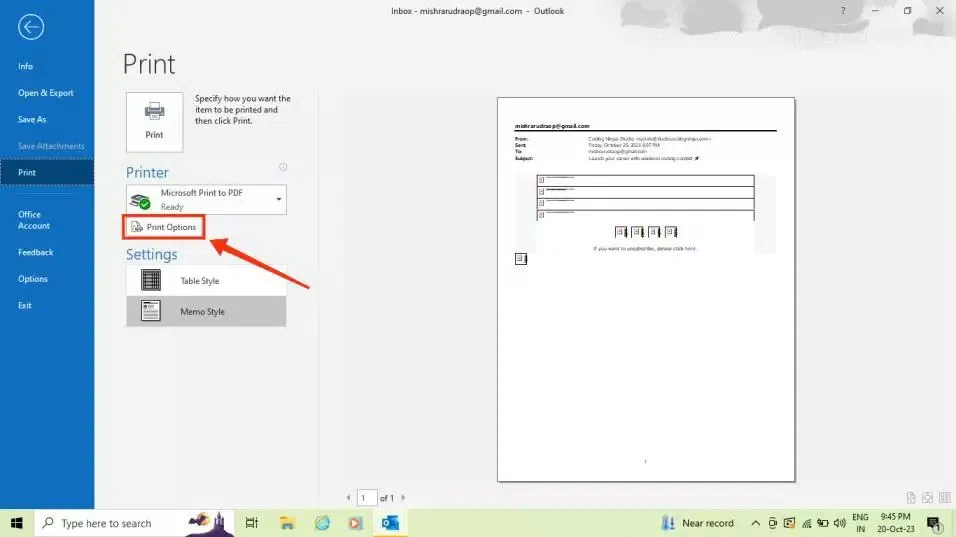Expand hidden system tray icons

(x=755, y=523)
